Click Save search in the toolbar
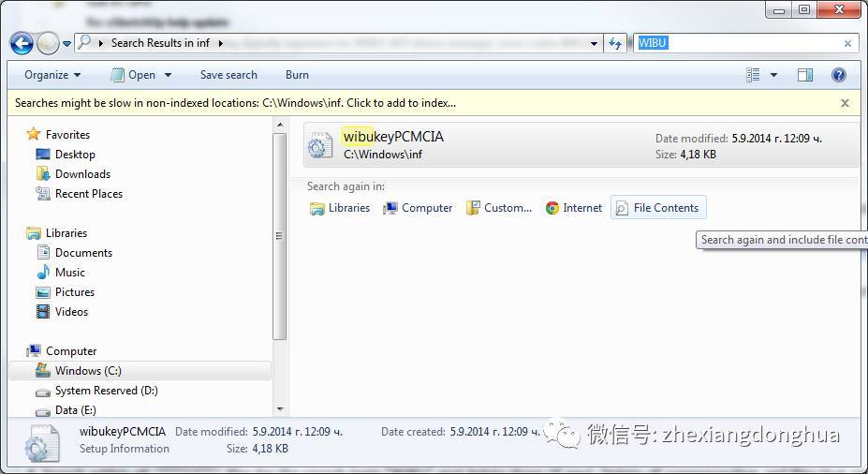The height and width of the screenshot is (474, 868). point(228,75)
